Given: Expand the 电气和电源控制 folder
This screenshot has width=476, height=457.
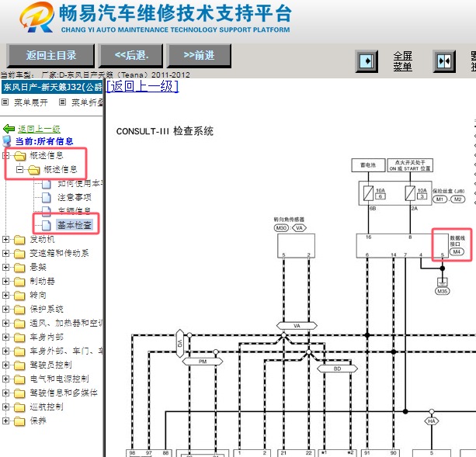Looking at the screenshot, I should [x=5, y=379].
